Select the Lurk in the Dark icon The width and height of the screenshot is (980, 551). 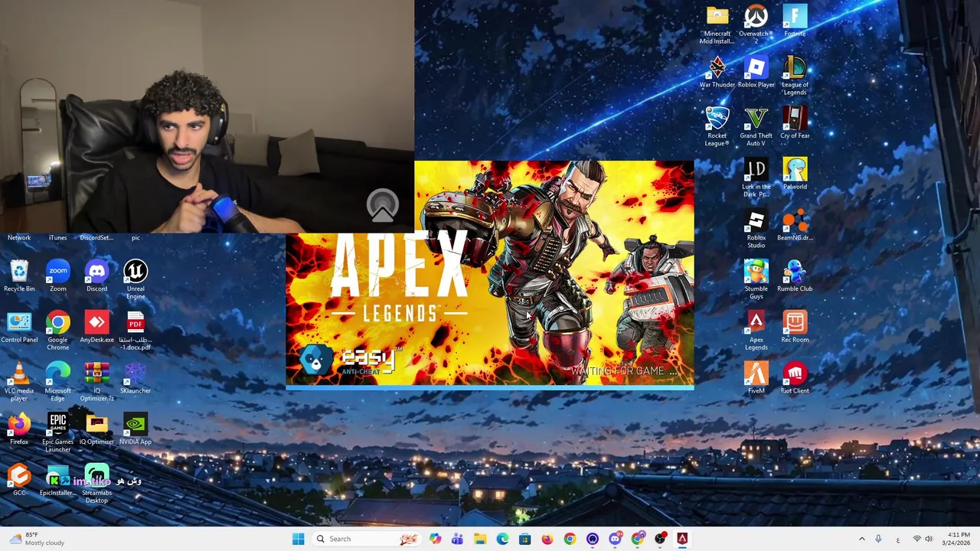click(x=756, y=178)
